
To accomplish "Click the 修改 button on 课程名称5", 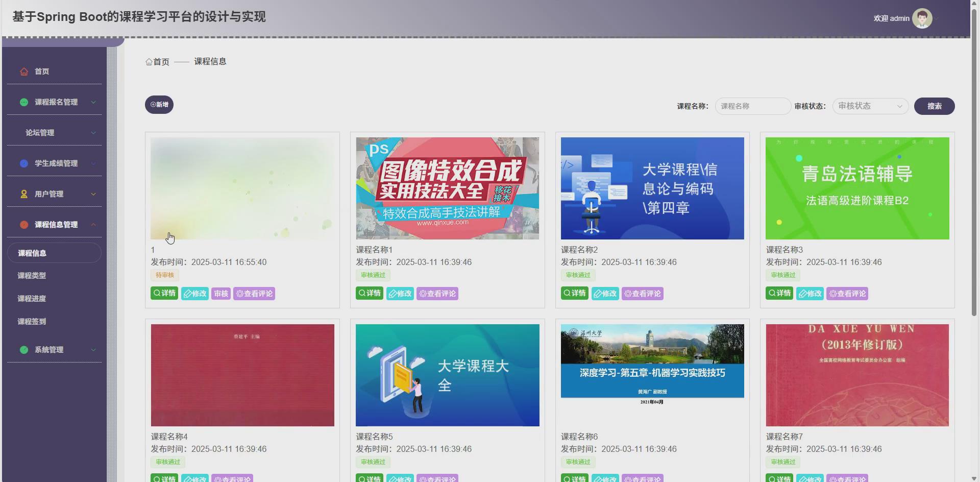I will tap(400, 478).
